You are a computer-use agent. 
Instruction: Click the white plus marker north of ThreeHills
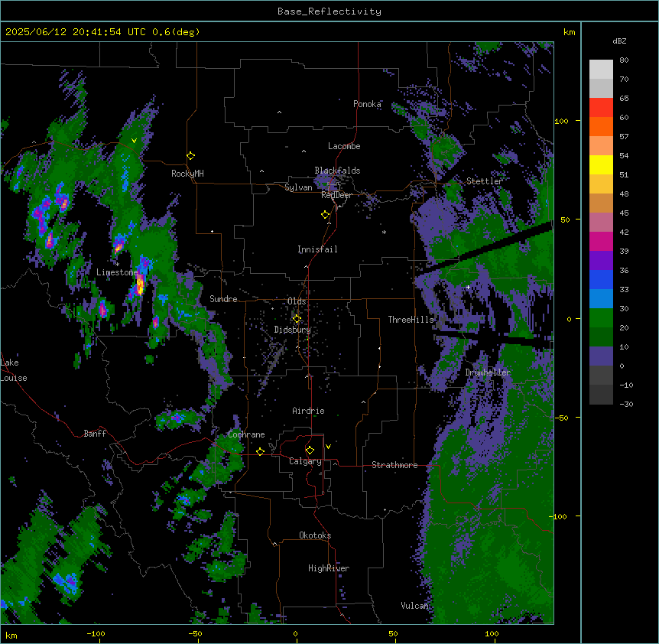(x=468, y=287)
